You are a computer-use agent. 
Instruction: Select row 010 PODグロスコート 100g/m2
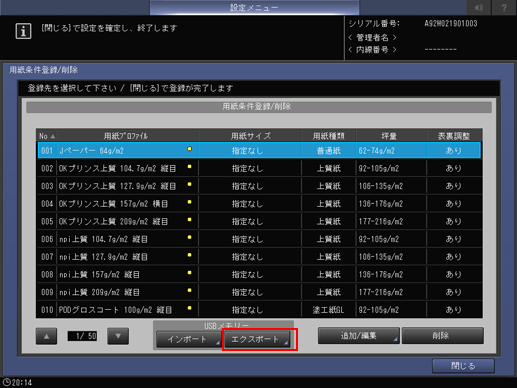pos(259,310)
